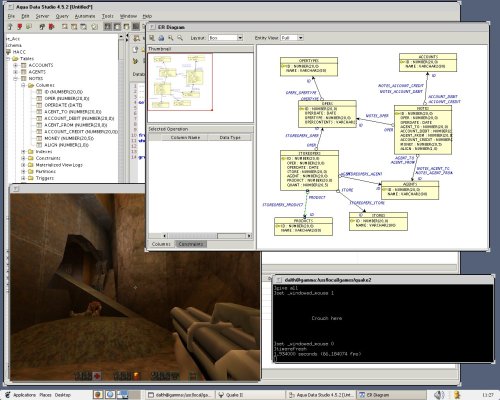This screenshot has height=400, width=500.
Task: Click the green third icon in main toolbar
Action: click(x=29, y=26)
